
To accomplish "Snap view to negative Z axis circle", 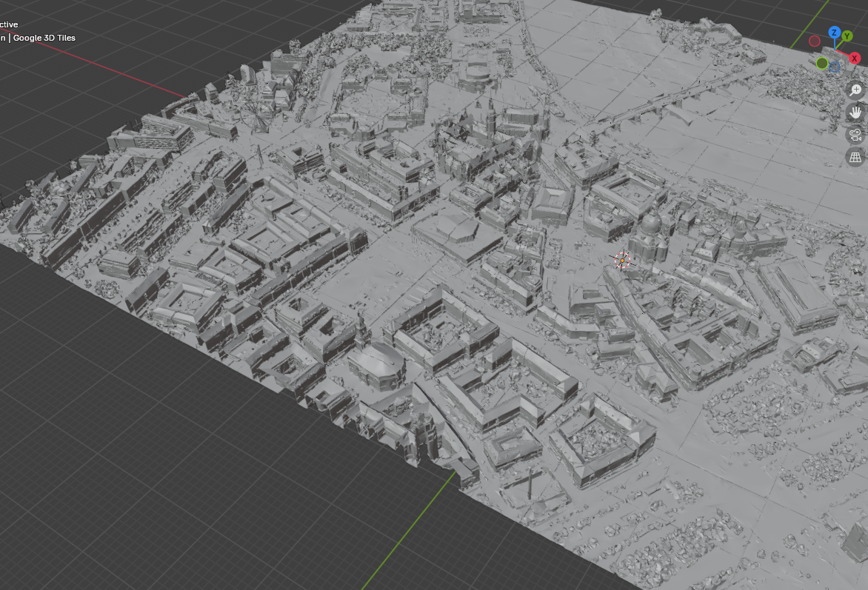I will pos(835,67).
